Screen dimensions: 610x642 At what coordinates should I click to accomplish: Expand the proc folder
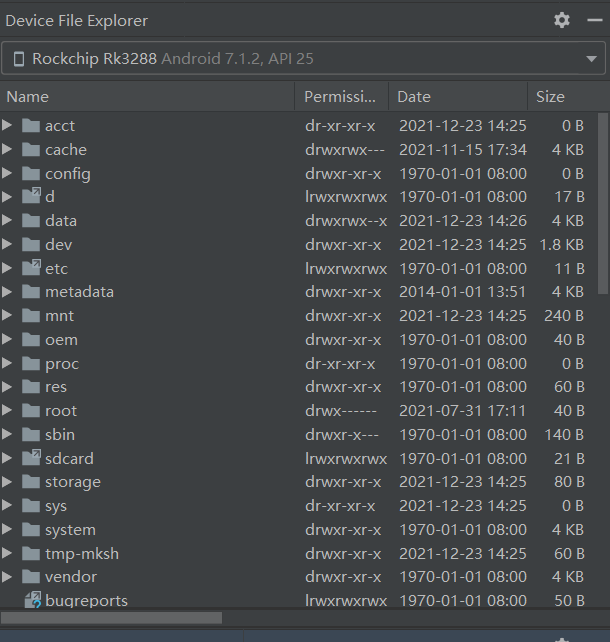pyautogui.click(x=7, y=363)
